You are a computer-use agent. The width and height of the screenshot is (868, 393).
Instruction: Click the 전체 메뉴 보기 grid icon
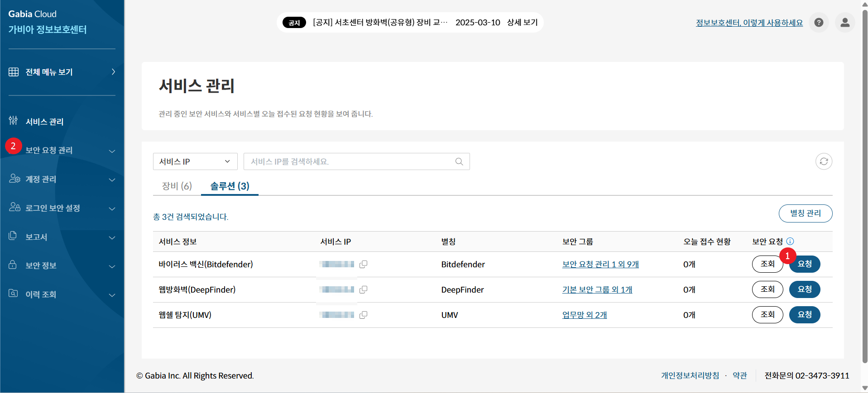(x=14, y=72)
